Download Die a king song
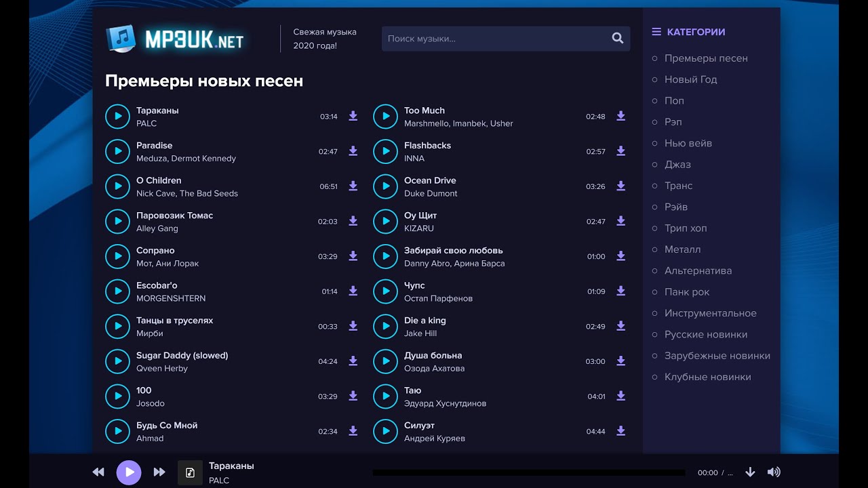Image resolution: width=868 pixels, height=488 pixels. [x=620, y=326]
